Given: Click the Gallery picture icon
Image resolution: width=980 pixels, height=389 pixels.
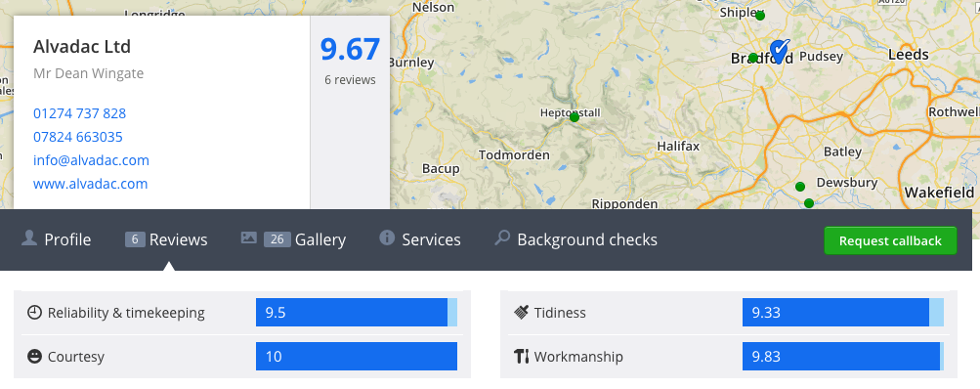Looking at the screenshot, I should pyautogui.click(x=249, y=238).
